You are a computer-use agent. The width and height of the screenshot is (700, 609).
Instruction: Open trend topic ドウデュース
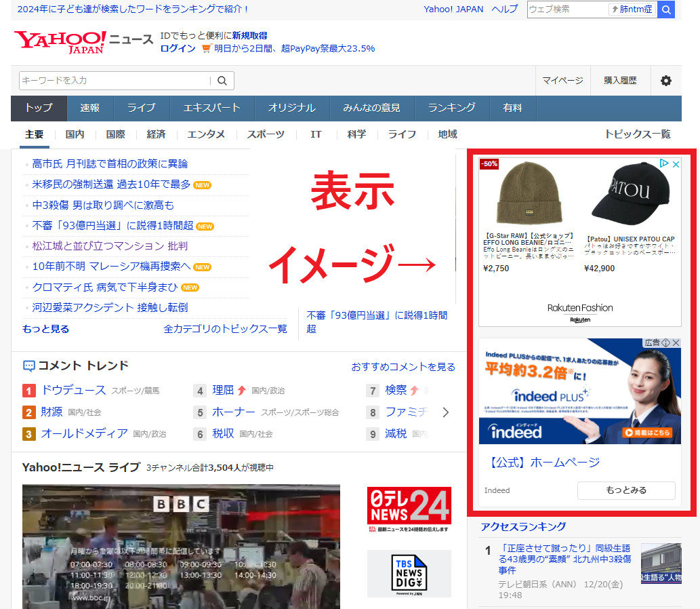(x=74, y=390)
